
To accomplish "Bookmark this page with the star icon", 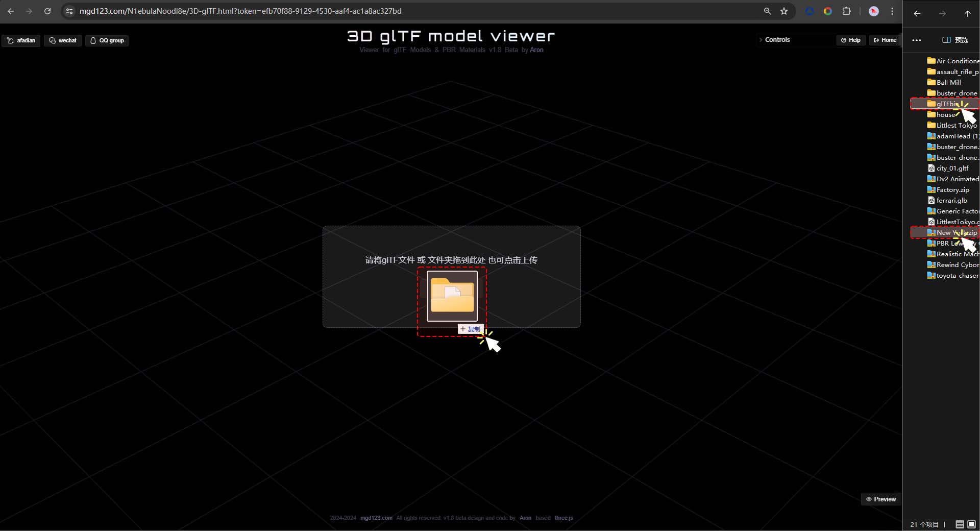I will pyautogui.click(x=784, y=11).
